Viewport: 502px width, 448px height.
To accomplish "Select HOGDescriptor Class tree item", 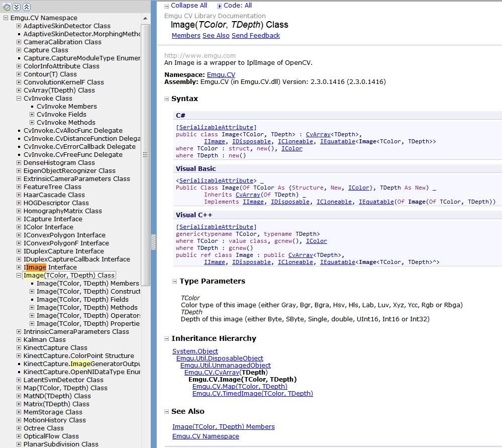I will [56, 203].
